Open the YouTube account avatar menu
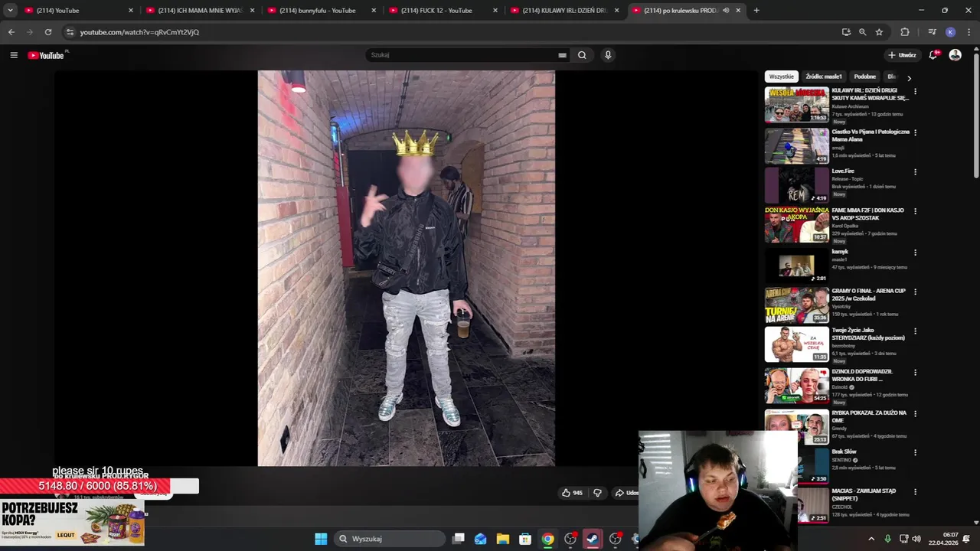Screen dimensions: 980x551 click(955, 55)
